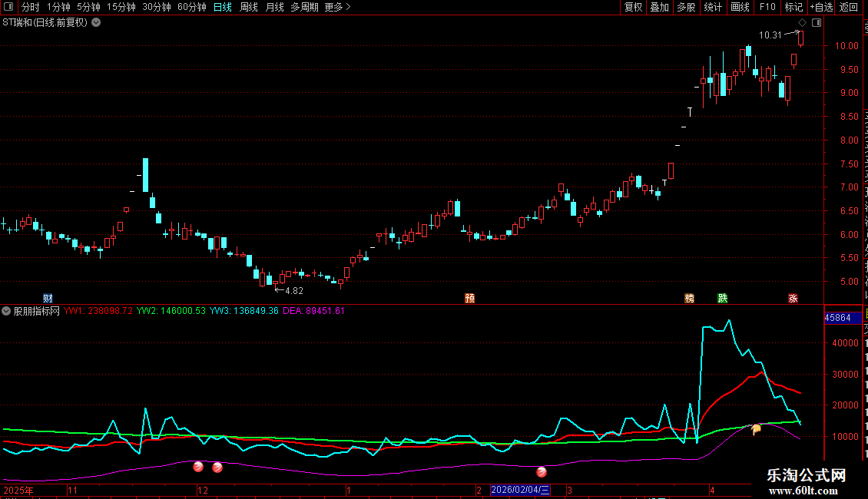Image resolution: width=868 pixels, height=499 pixels.
Task: Click the 预 forecast event marker
Action: pos(470,299)
